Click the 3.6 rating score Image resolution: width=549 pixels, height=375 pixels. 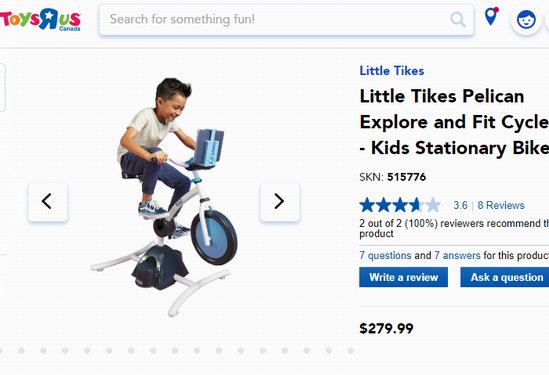[460, 205]
